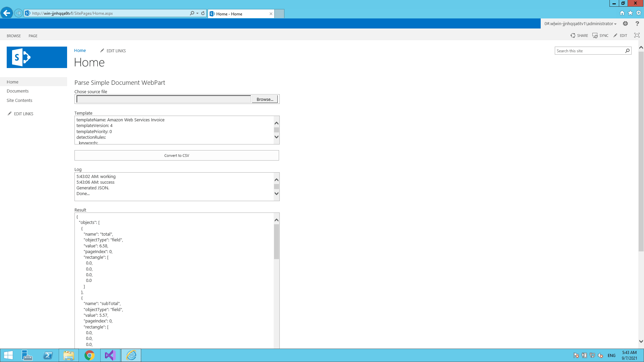This screenshot has height=362, width=644.
Task: Toggle the Focus on Content icon
Action: [637, 36]
